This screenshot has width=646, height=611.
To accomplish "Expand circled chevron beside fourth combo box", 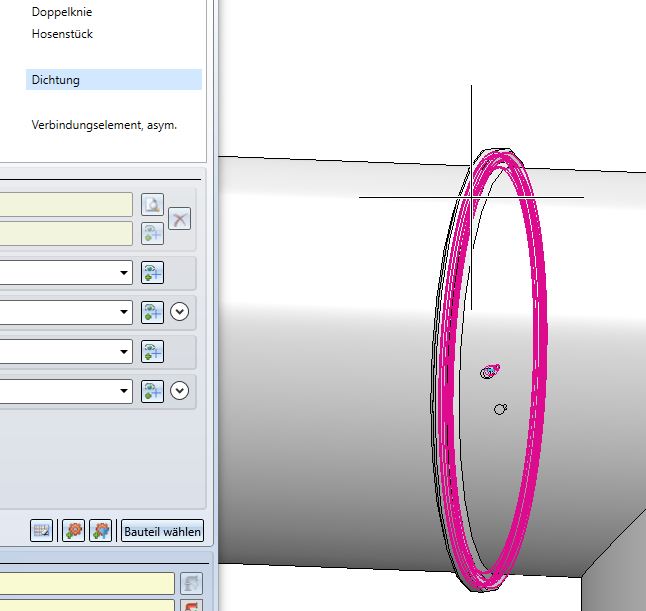I will pos(180,391).
